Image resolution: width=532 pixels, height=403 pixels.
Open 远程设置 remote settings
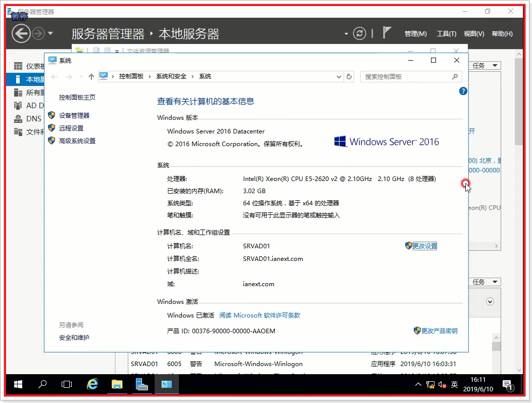71,128
